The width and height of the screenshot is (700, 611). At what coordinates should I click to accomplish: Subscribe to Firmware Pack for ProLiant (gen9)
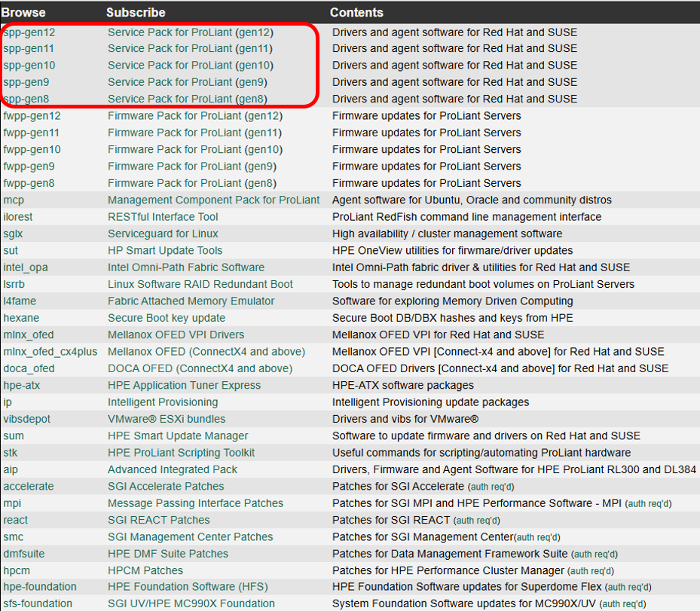coord(192,166)
